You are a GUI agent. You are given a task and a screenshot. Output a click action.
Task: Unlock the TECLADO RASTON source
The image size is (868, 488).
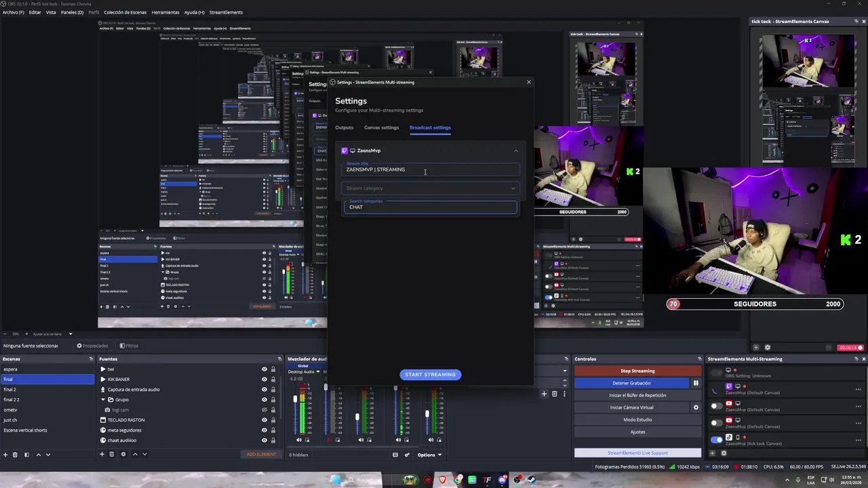(x=273, y=420)
